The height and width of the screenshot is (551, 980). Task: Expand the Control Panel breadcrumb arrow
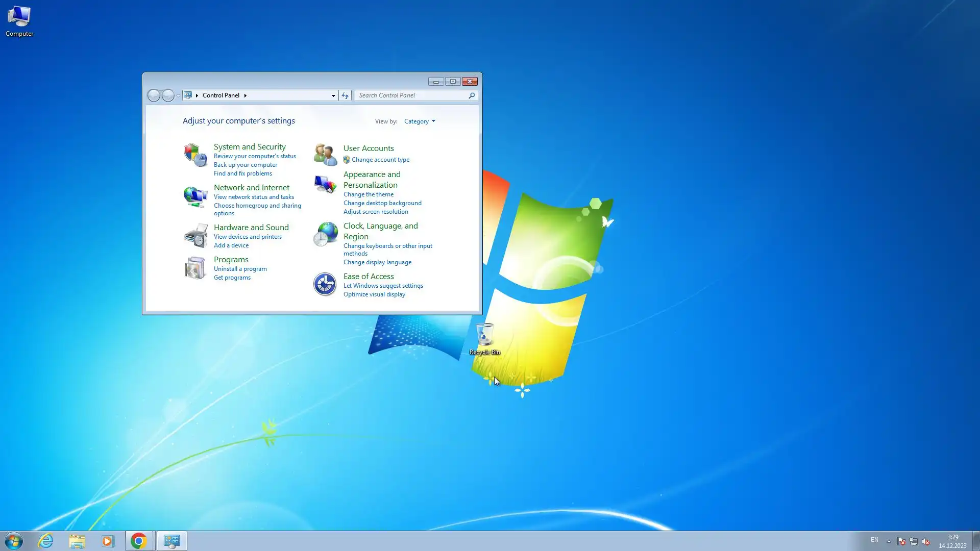point(246,95)
